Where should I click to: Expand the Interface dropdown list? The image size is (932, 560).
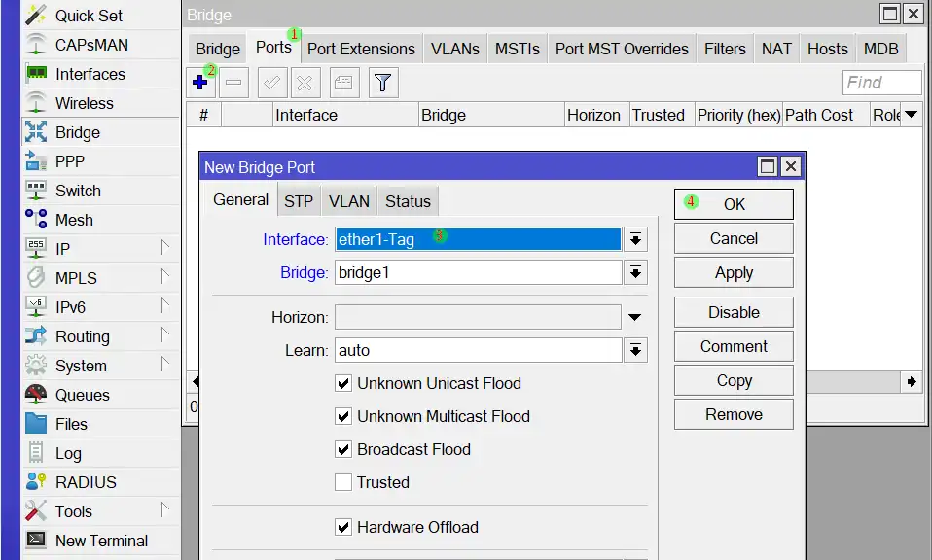(635, 239)
